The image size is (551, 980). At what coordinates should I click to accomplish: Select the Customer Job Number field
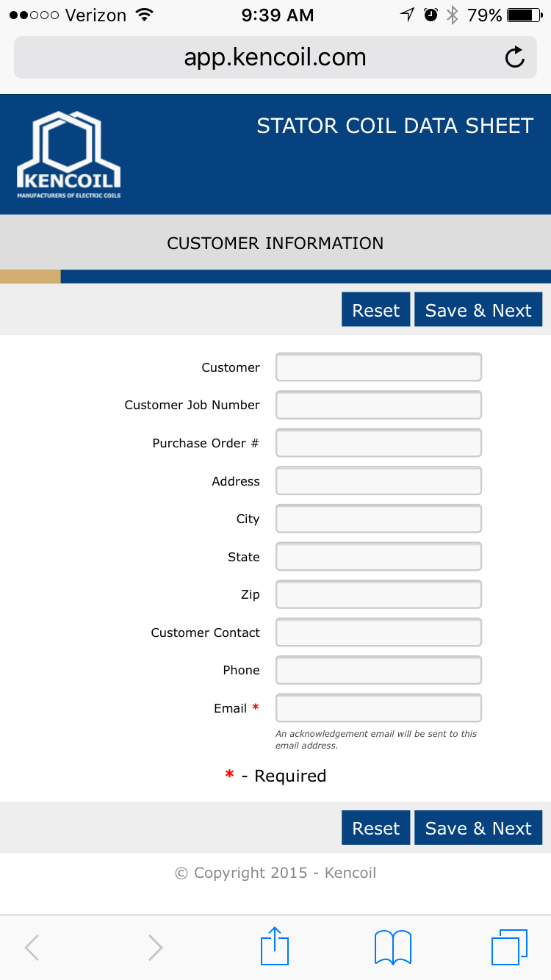click(378, 405)
